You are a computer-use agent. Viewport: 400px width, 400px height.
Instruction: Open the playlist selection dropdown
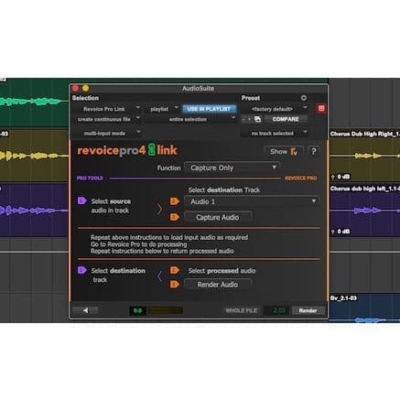163,109
